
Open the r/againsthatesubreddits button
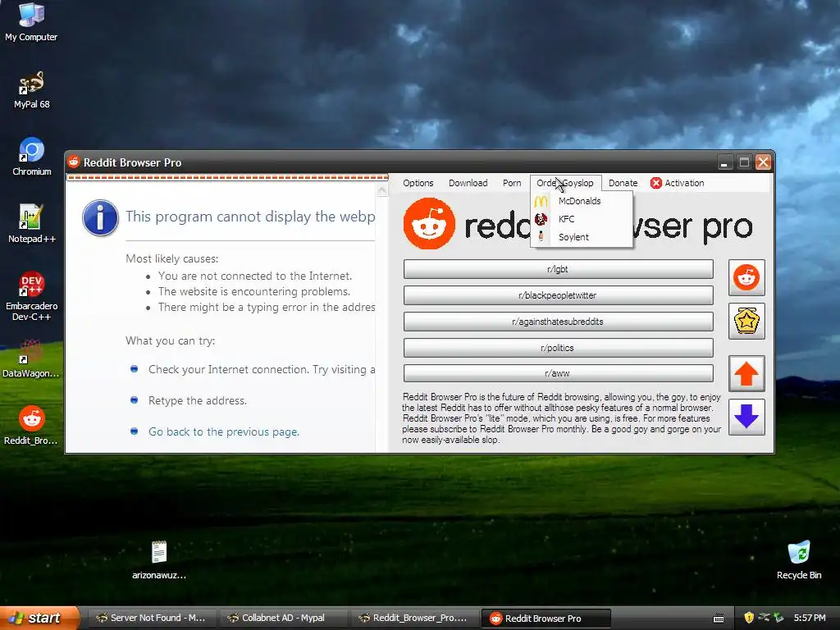click(x=558, y=322)
